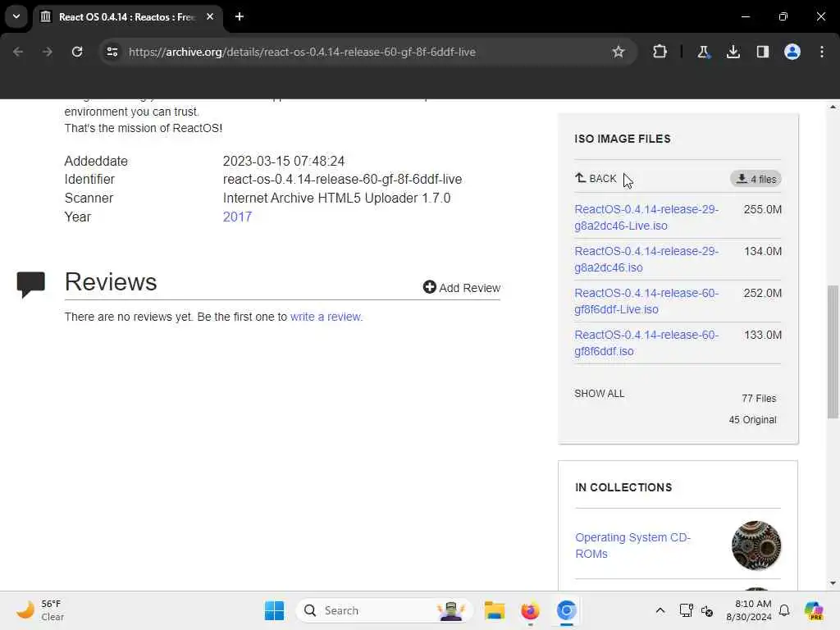Select the 45 Original text
840x630 pixels.
[752, 420]
